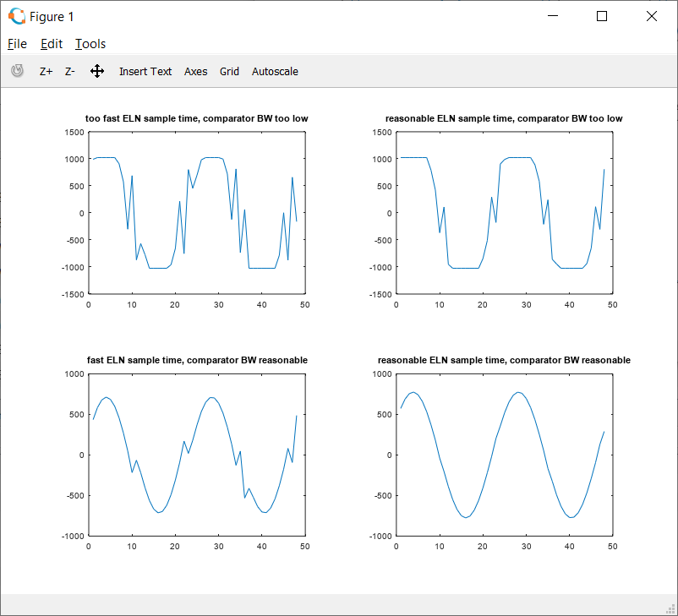
Task: Select the 'fast ELN, comparator BW reasonable' plot
Action: (x=196, y=454)
